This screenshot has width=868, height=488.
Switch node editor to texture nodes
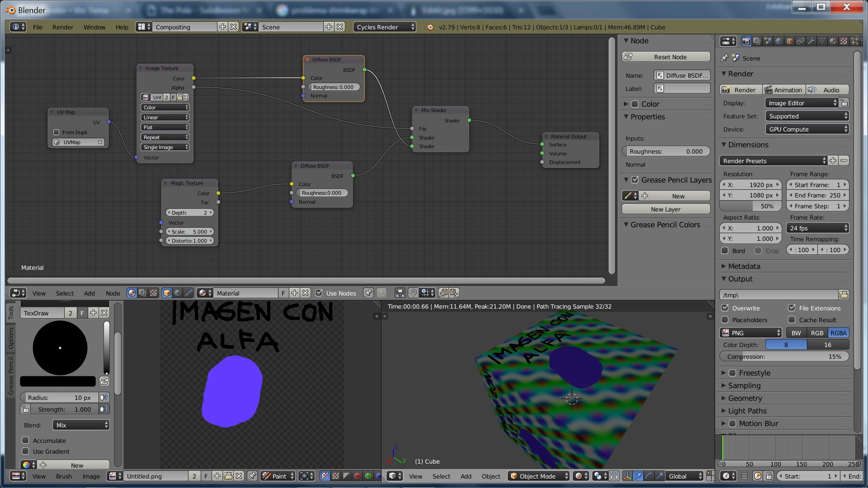click(x=153, y=293)
